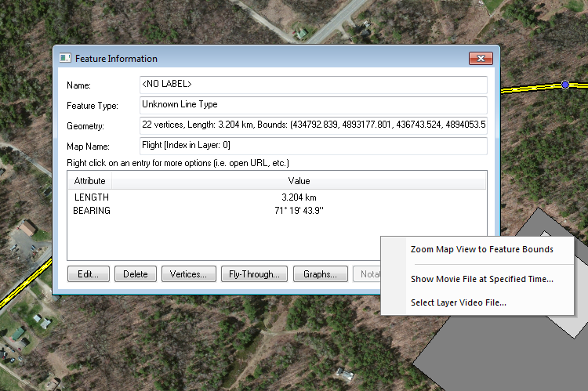
Task: Click the Map Name field showing Flight
Action: click(313, 146)
